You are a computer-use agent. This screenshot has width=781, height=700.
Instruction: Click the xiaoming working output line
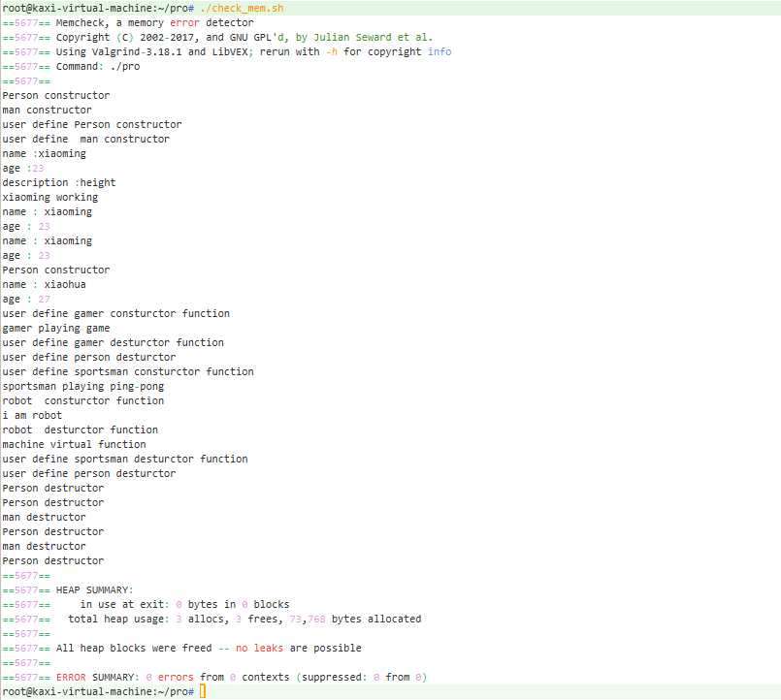pos(50,197)
